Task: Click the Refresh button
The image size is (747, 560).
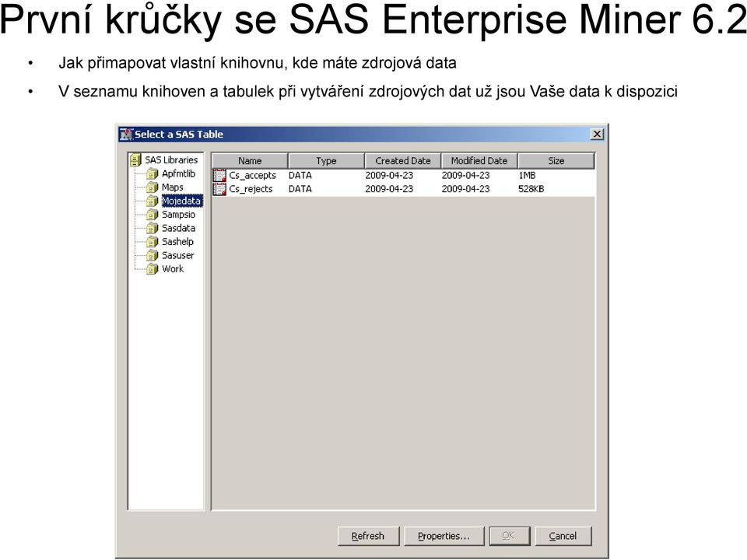Action: coord(368,536)
